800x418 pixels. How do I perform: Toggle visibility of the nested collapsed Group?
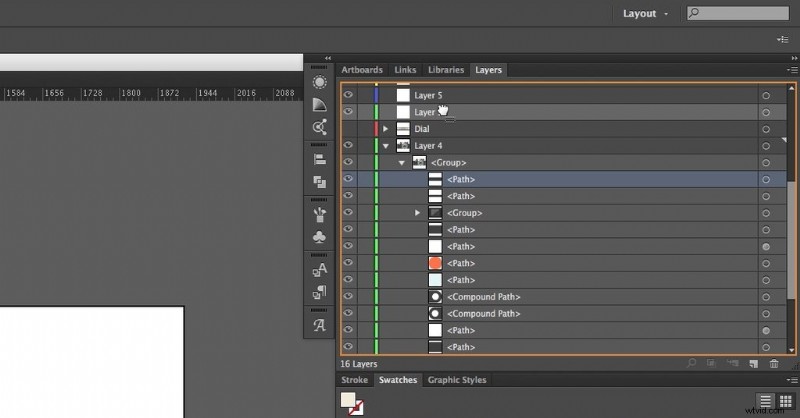[348, 212]
